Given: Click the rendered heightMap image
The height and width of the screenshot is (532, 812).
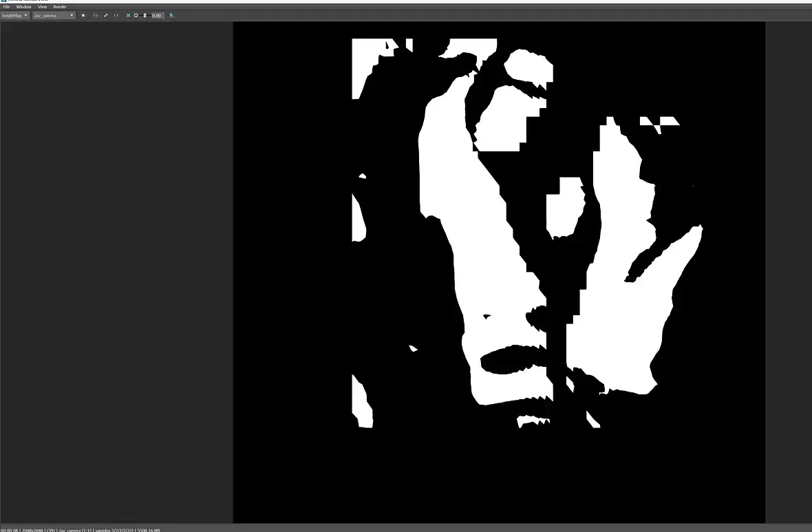Looking at the screenshot, I should click(499, 273).
